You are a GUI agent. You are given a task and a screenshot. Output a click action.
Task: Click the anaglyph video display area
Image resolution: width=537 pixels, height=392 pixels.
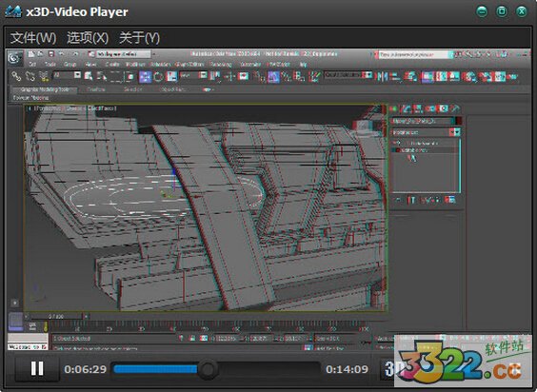click(268, 200)
